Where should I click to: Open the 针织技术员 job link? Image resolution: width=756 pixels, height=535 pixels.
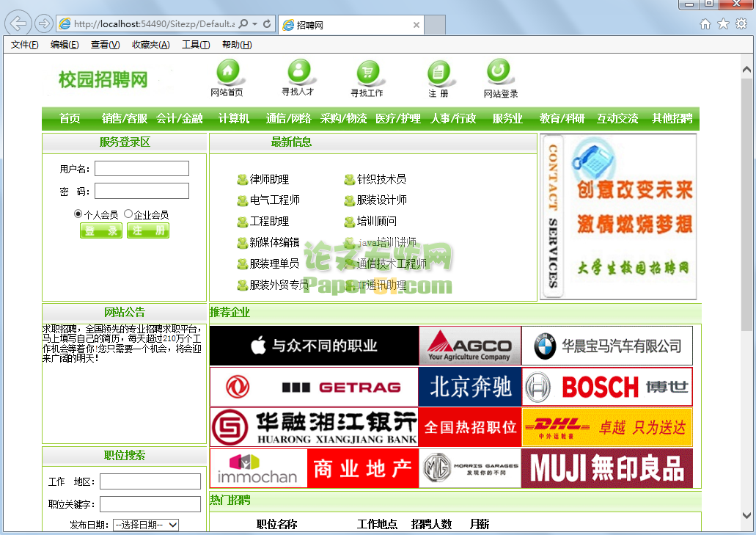[x=381, y=180]
